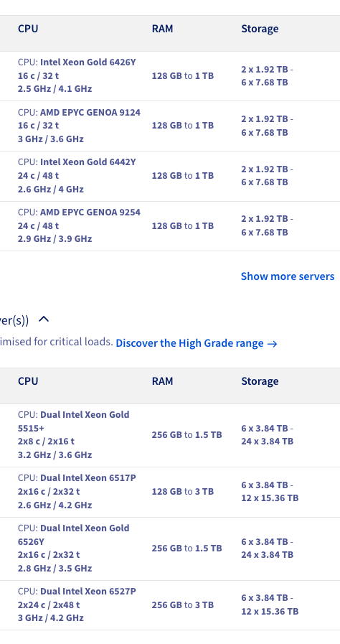This screenshot has width=340, height=644.
Task: Collapse the server range section chevron
Action: tap(44, 319)
